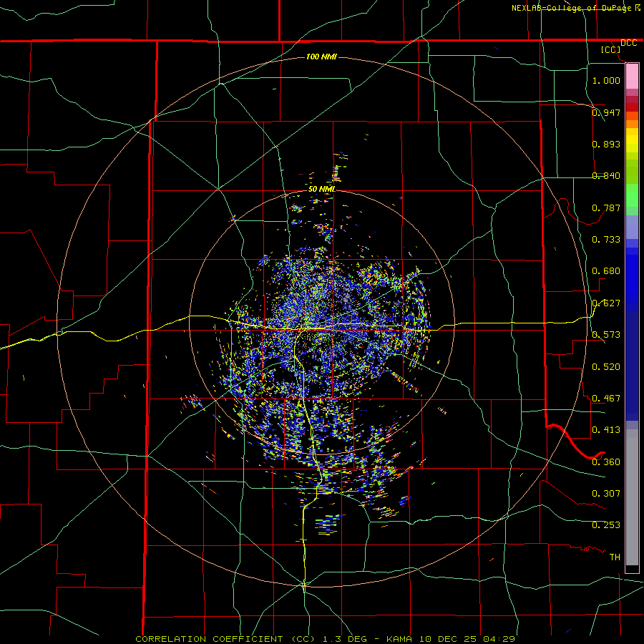Click the 0.307 legend value

(606, 493)
